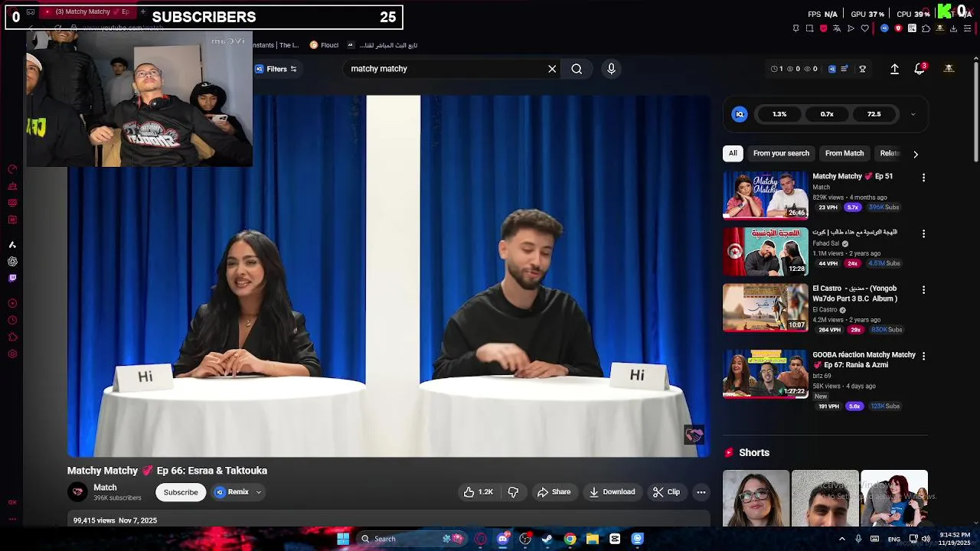
Task: Open the history clock in sidebar
Action: [x=12, y=320]
